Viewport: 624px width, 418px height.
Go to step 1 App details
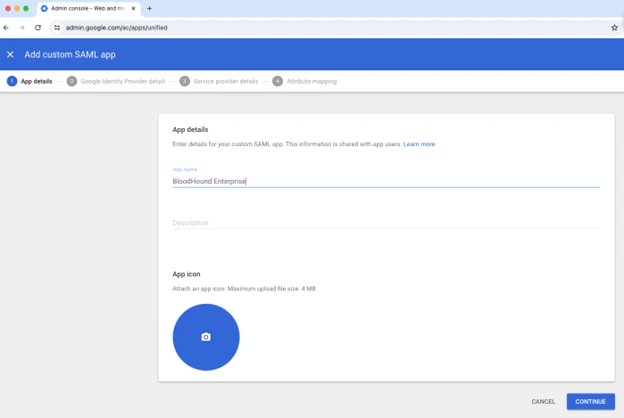(x=29, y=81)
